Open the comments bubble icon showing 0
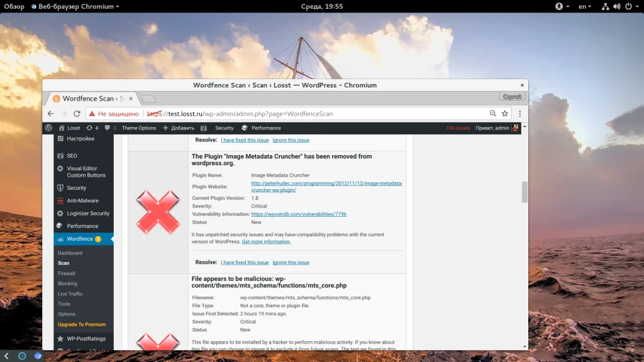 point(110,128)
